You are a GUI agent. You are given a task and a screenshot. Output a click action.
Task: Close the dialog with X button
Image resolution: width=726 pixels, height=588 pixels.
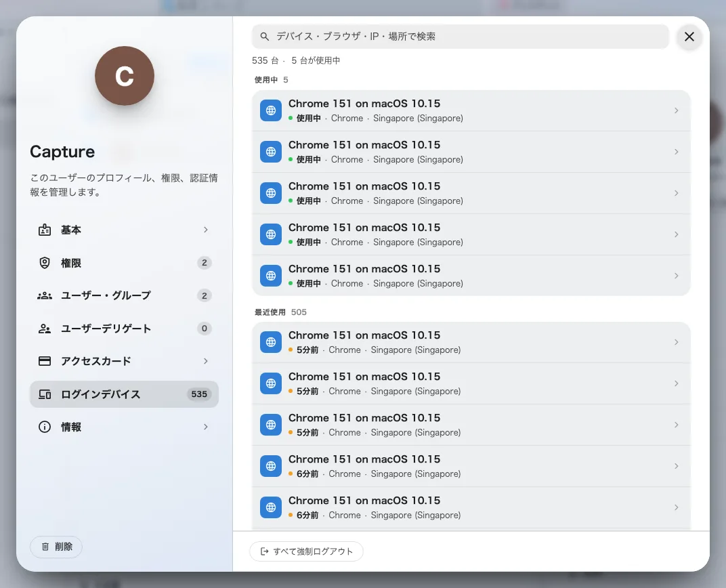click(x=689, y=37)
